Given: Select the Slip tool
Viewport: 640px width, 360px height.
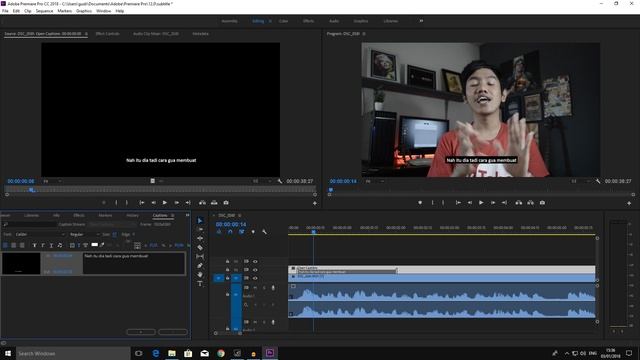Looking at the screenshot, I should tap(200, 256).
